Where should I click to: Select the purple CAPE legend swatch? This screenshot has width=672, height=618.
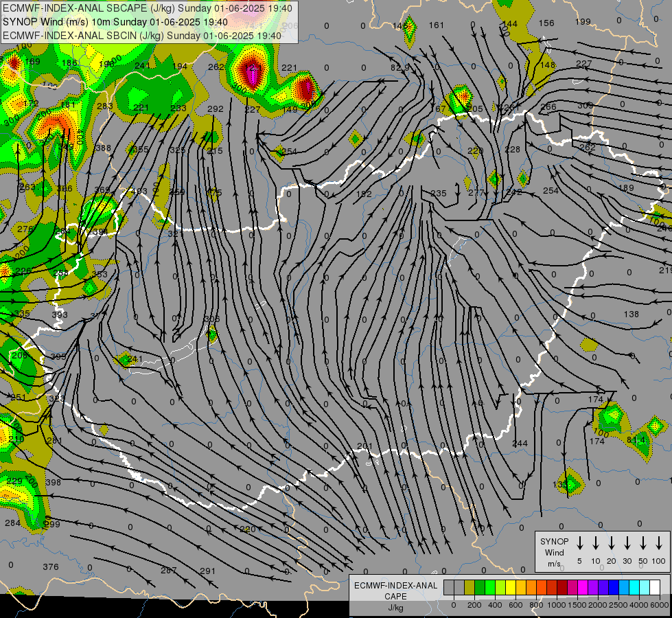(x=593, y=588)
